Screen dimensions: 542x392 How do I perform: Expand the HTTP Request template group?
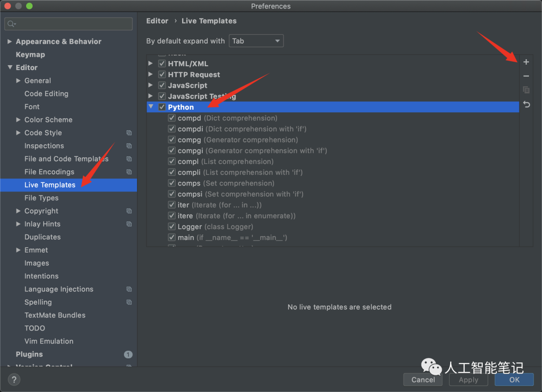tap(151, 74)
